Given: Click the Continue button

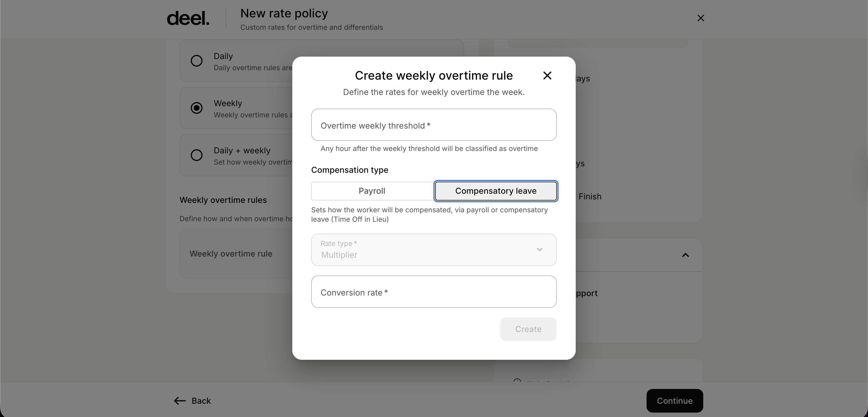Looking at the screenshot, I should (x=674, y=400).
